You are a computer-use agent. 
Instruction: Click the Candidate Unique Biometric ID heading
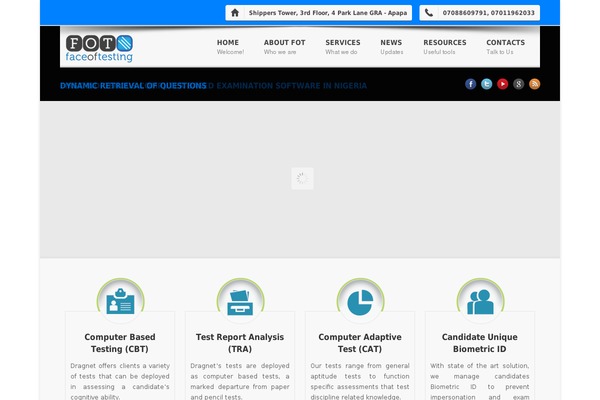479,343
